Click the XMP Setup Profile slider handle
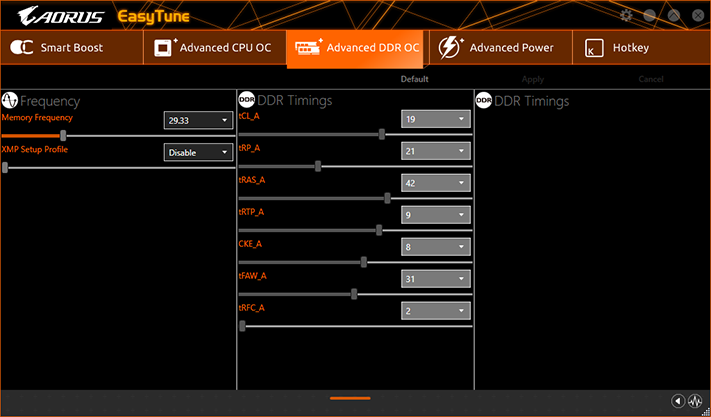Image resolution: width=711 pixels, height=417 pixels. 5,168
